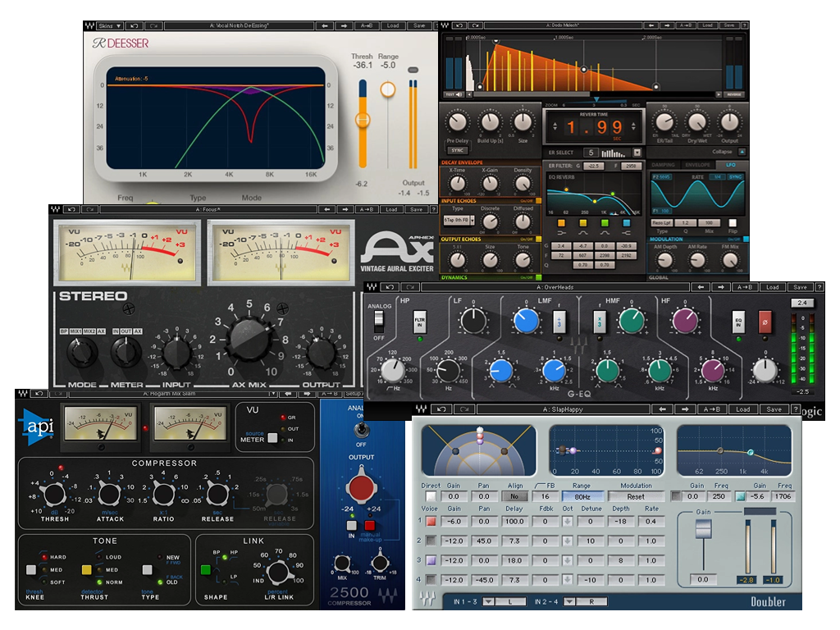This screenshot has height=630, width=840.
Task: Select the low-shelf filter icon under the orange EQ band
Action: [561, 233]
